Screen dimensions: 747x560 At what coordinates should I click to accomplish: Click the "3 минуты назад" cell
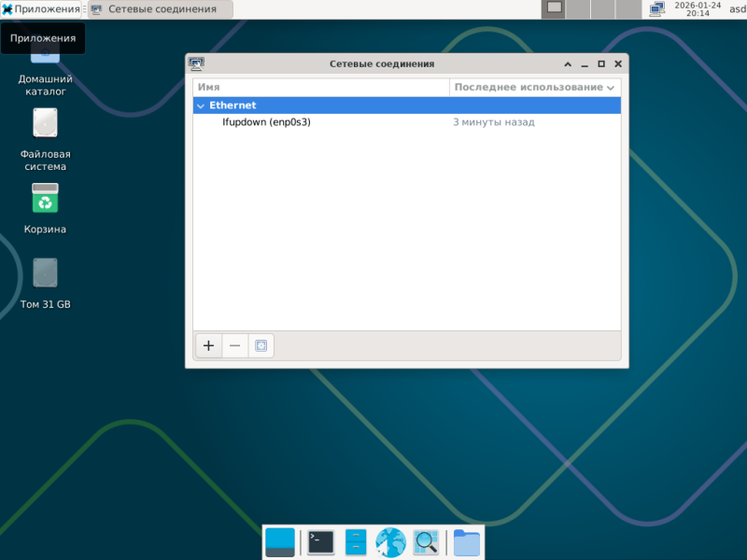(x=494, y=122)
